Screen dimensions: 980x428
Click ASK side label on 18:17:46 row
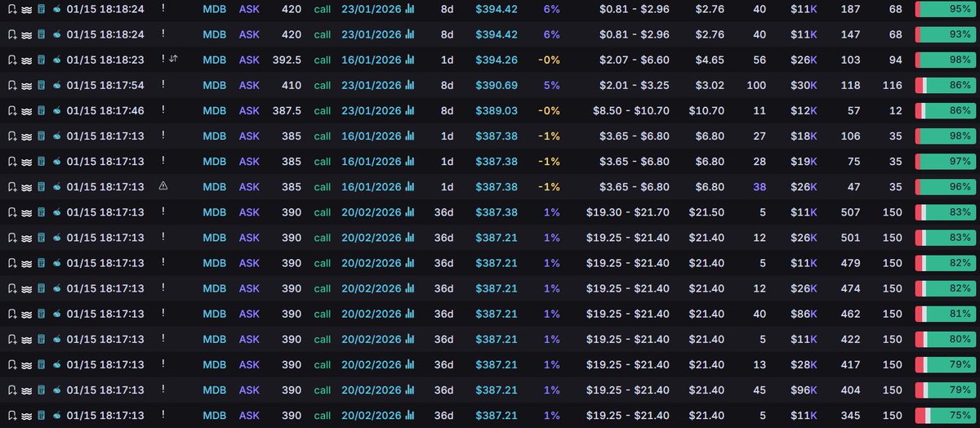(x=249, y=111)
